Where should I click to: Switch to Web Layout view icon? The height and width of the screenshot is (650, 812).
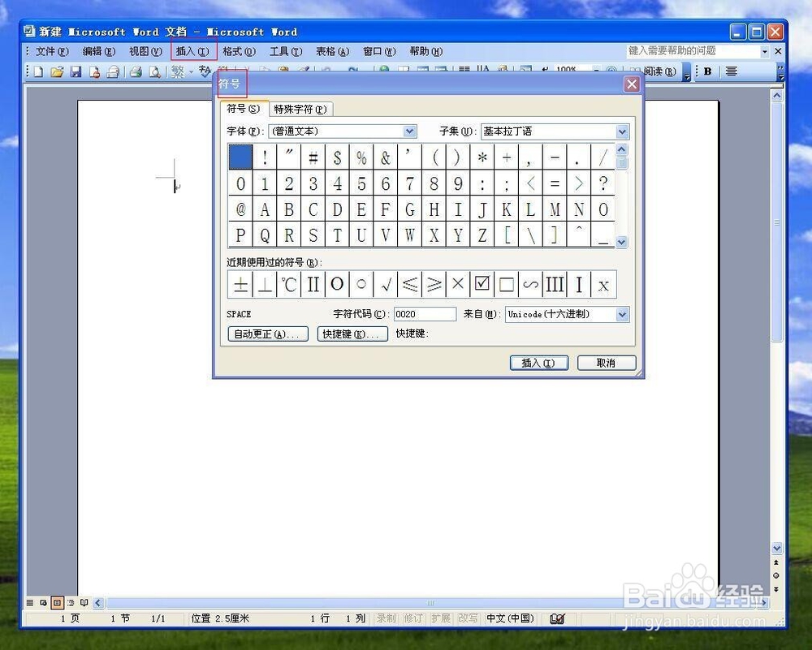coord(44,603)
